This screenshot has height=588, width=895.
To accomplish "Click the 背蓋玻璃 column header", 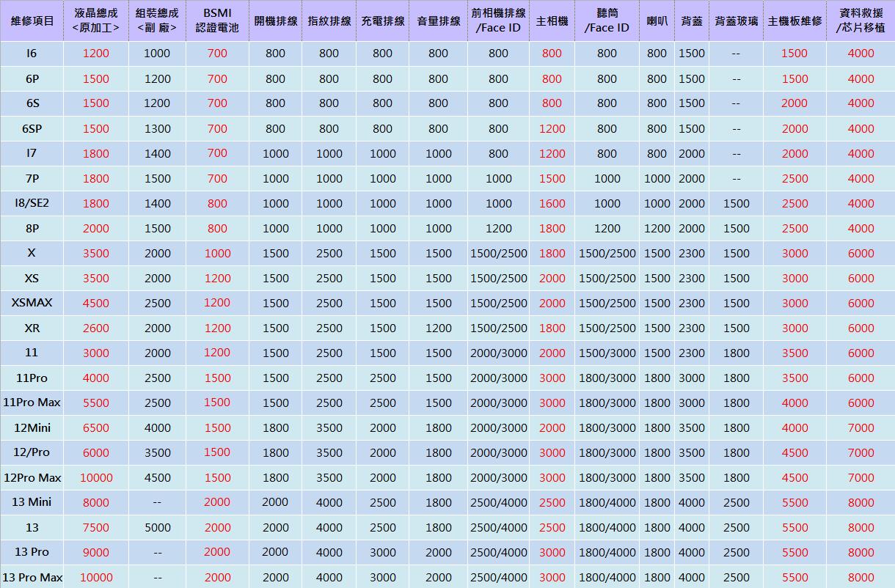I will pos(736,21).
